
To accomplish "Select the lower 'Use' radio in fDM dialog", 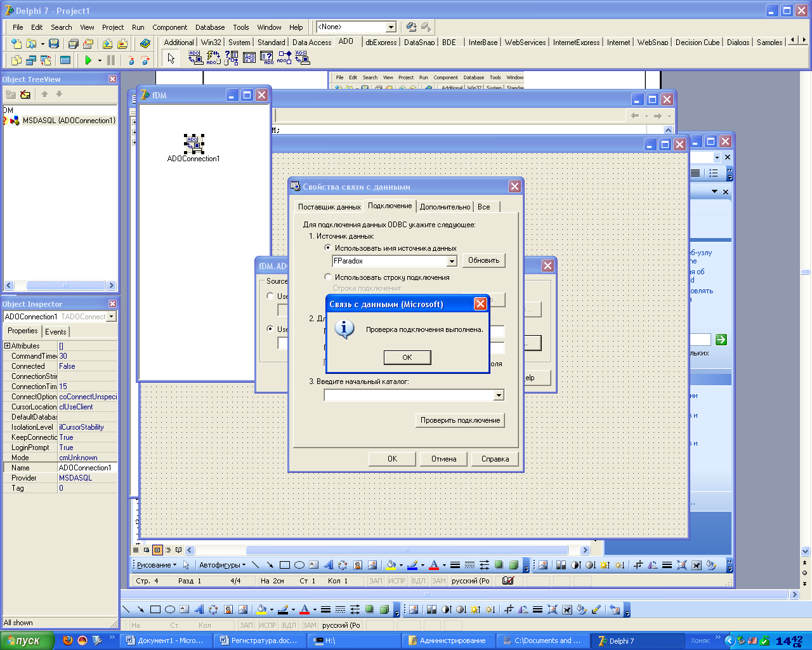I will (x=271, y=329).
